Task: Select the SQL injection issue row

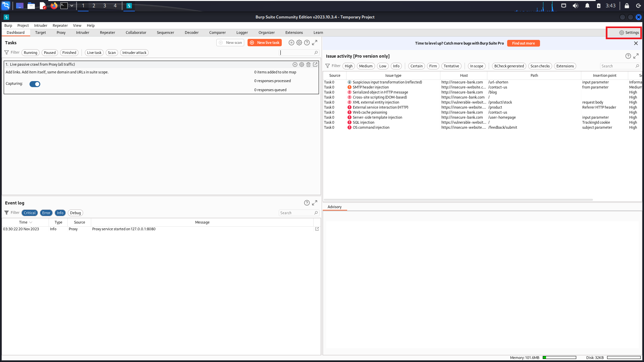Action: point(482,122)
